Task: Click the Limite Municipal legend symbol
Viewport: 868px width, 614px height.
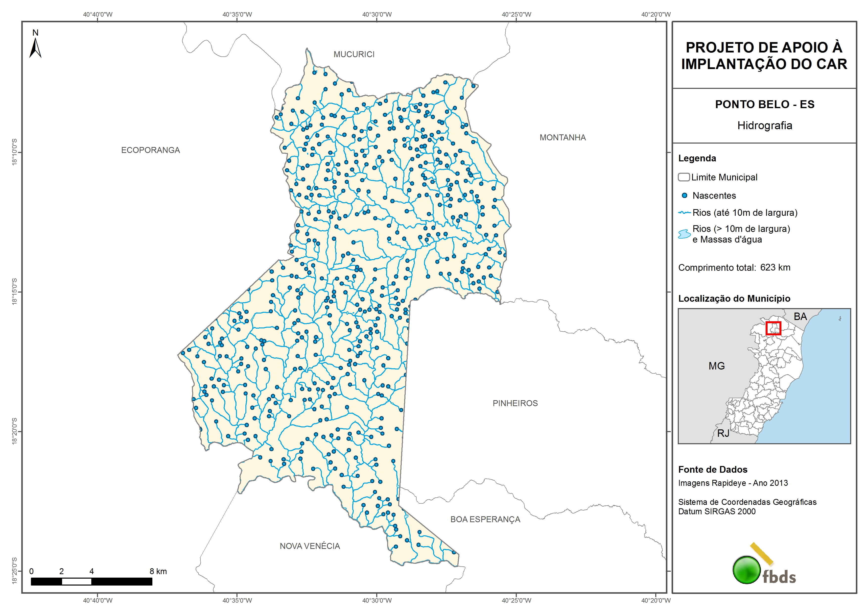Action: [x=683, y=177]
